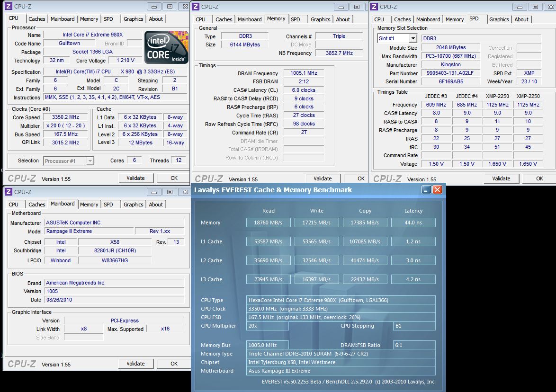
Task: Click the Core Voltage 1.210 V value
Action: coord(125,60)
